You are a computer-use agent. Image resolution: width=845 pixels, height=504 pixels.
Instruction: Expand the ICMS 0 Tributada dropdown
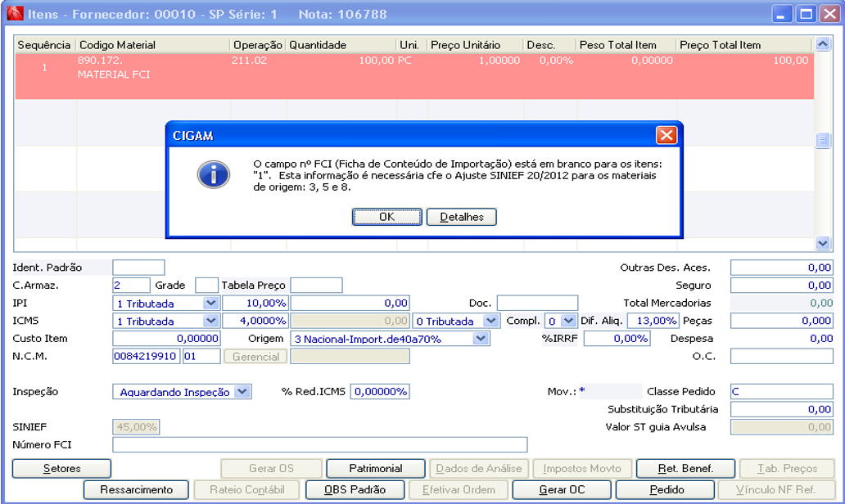[x=490, y=321]
